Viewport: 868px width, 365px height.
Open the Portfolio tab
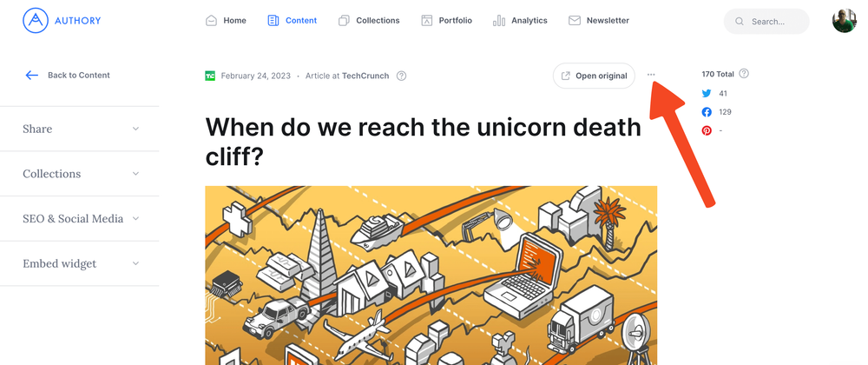click(x=446, y=20)
